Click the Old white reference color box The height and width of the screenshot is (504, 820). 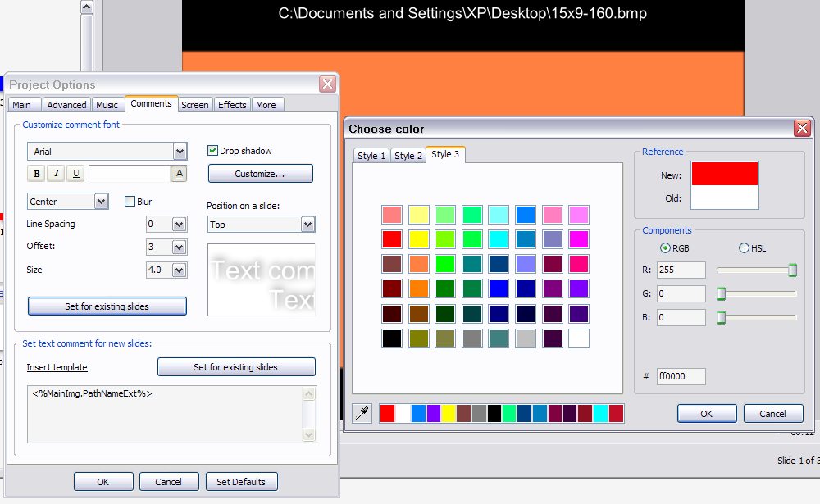[724, 198]
